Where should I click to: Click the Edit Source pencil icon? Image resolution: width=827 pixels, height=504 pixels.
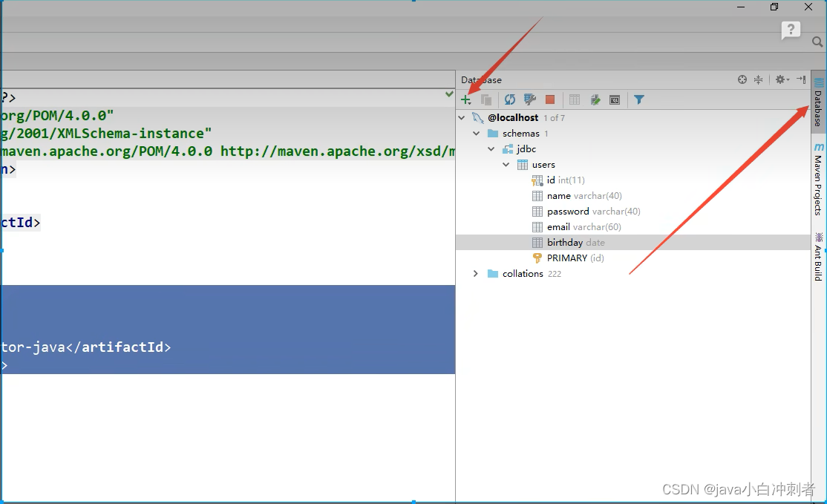(595, 99)
